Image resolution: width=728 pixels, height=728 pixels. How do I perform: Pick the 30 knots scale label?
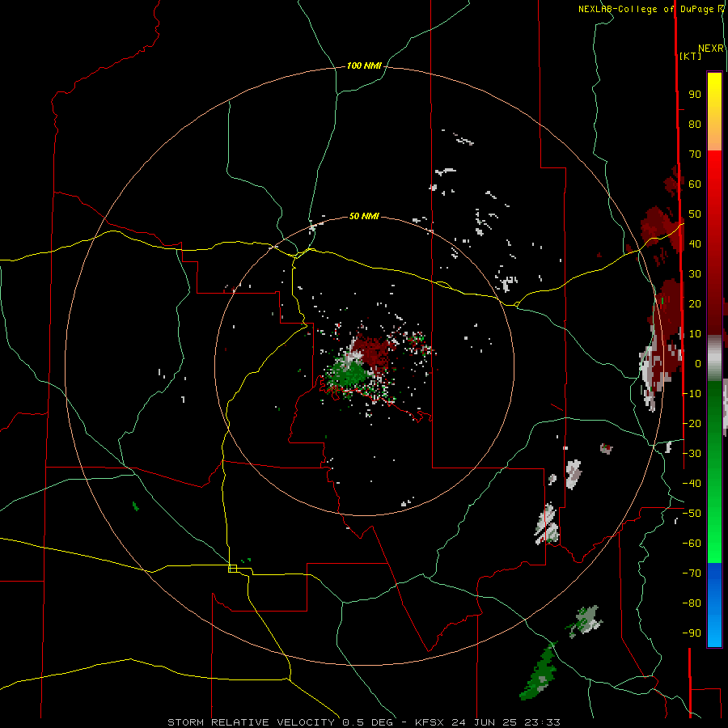pos(695,274)
